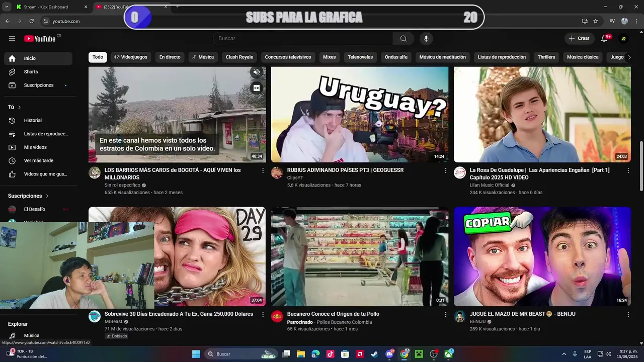Select the Música clásica filter chip

[583, 57]
